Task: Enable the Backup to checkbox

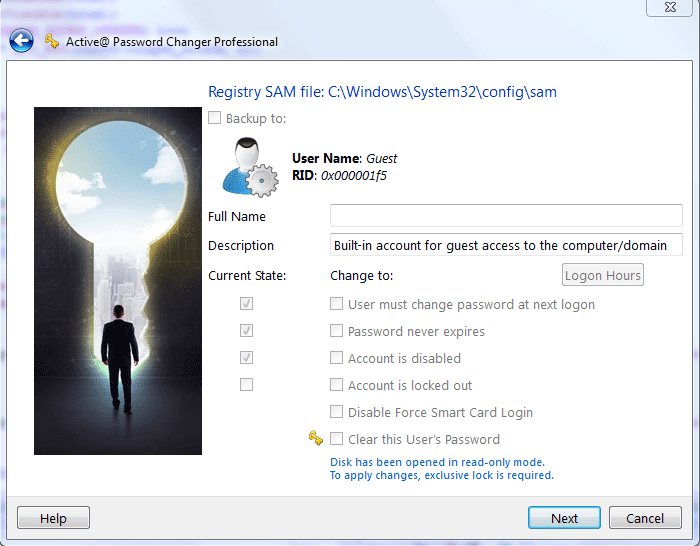Action: pos(214,118)
